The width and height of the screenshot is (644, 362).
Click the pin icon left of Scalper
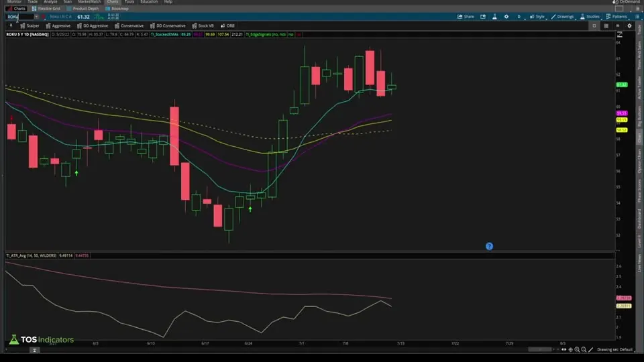11,26
